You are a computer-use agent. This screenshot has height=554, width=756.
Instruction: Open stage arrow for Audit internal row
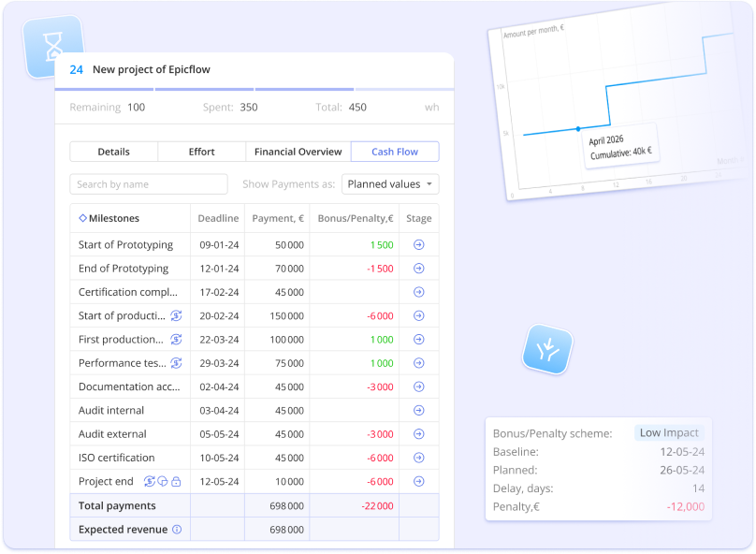(418, 410)
